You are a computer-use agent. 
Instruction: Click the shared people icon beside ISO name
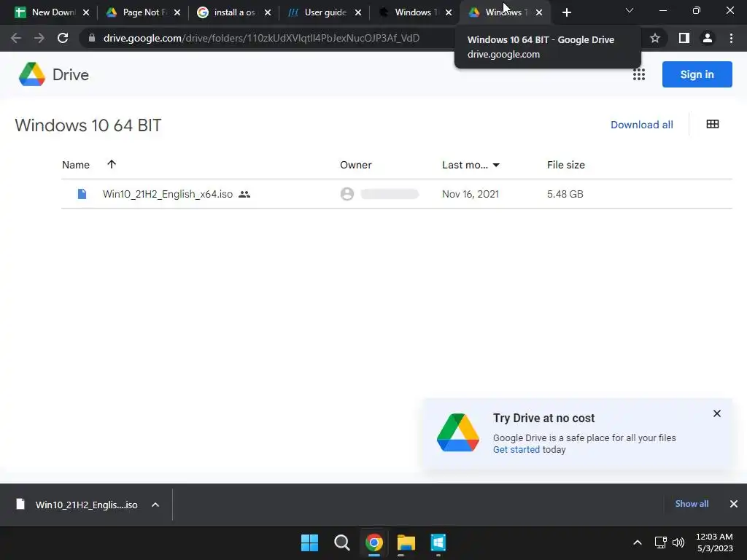click(x=244, y=194)
